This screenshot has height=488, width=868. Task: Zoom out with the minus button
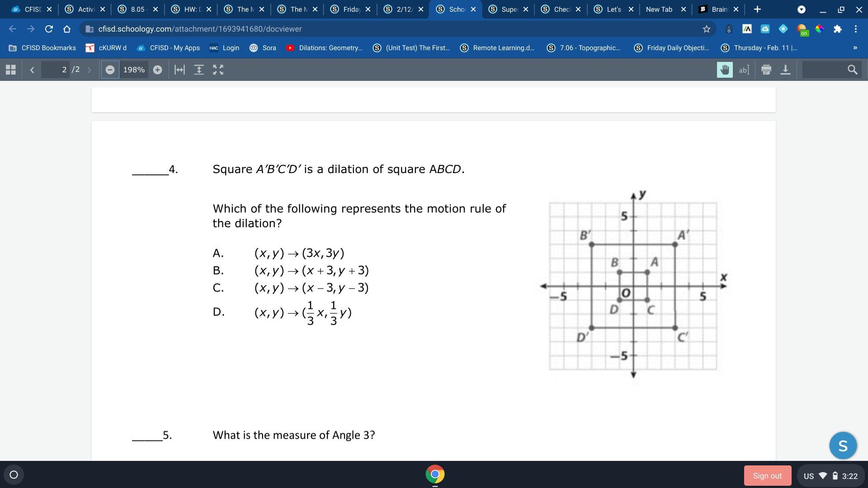click(110, 70)
